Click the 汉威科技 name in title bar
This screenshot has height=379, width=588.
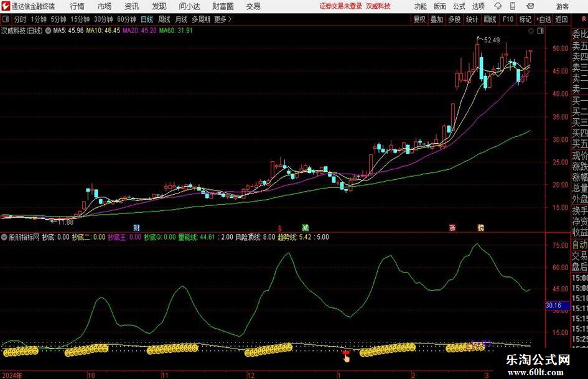[x=378, y=6]
